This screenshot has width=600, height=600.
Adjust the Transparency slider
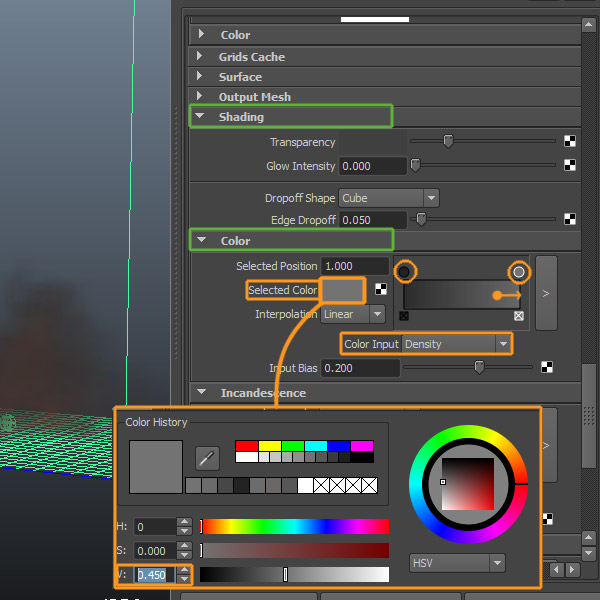[448, 141]
